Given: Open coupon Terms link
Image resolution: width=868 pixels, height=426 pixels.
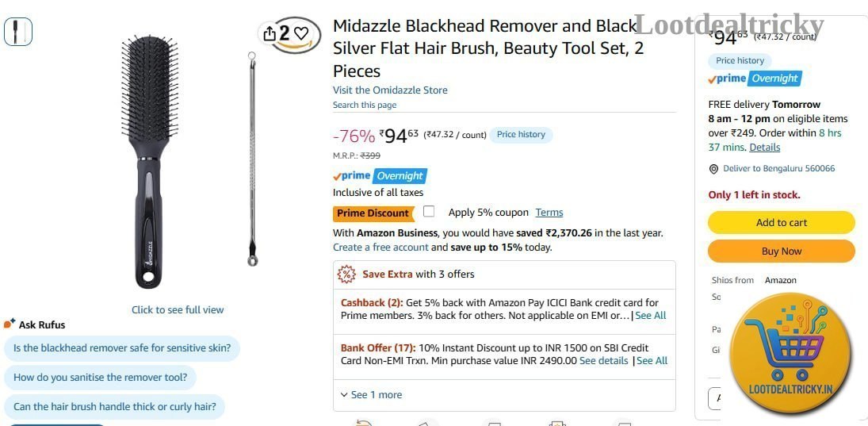Looking at the screenshot, I should (x=549, y=213).
